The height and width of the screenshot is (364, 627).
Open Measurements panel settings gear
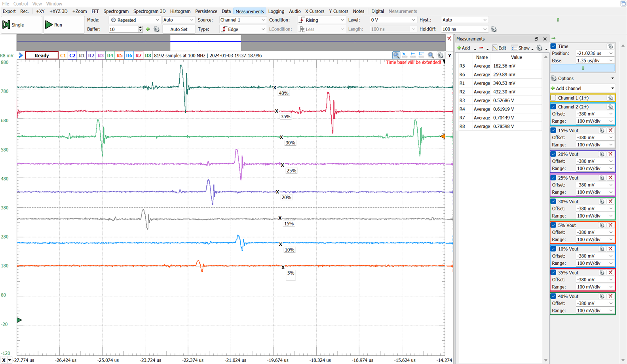pyautogui.click(x=539, y=48)
